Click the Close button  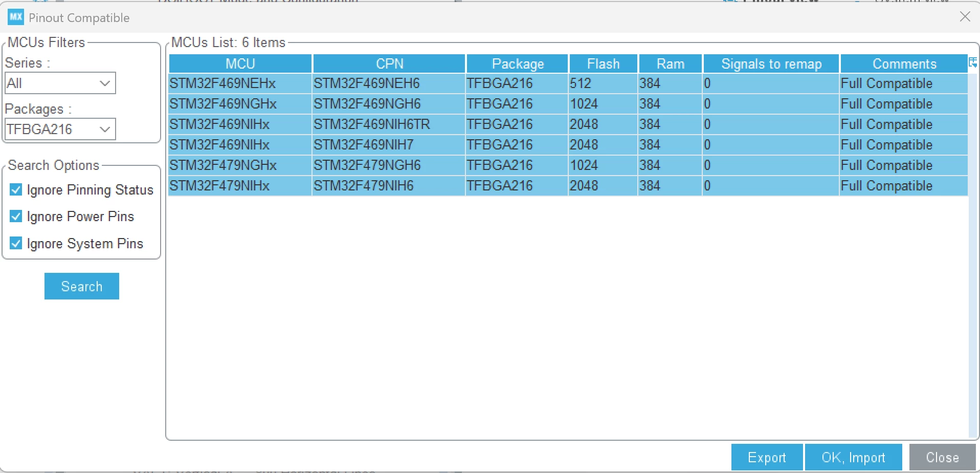coord(942,457)
